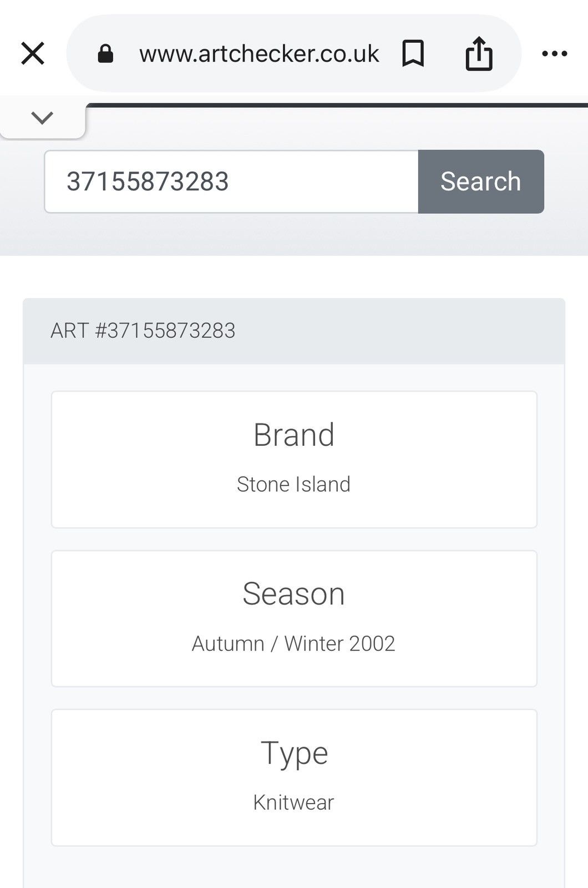
Task: Open the three-dot more options menu
Action: (555, 54)
